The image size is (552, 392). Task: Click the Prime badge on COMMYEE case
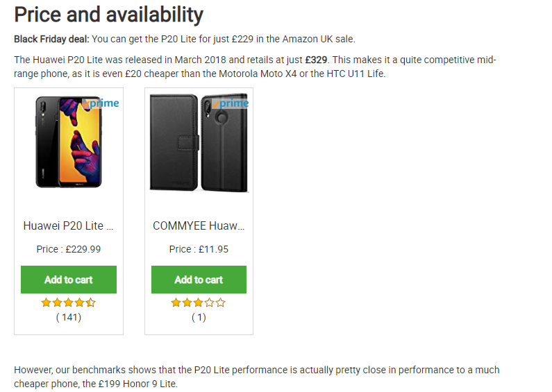tap(231, 103)
